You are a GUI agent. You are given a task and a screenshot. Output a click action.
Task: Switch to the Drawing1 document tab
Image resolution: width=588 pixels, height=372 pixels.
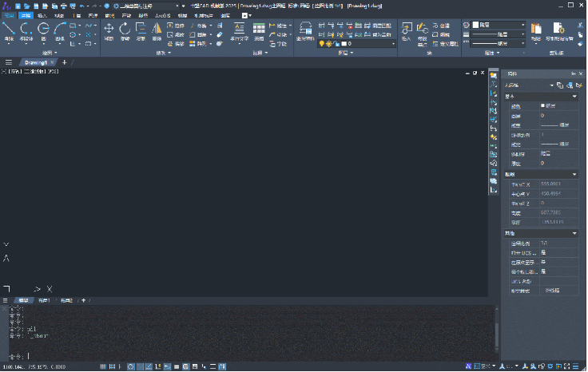point(36,61)
